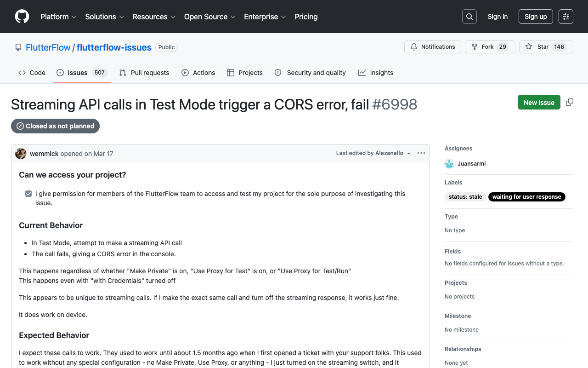Click the search magnifier icon

click(x=469, y=17)
